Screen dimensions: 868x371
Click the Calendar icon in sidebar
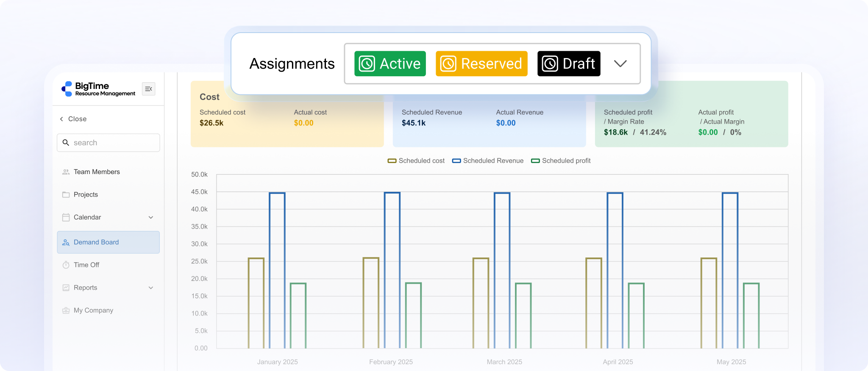[x=66, y=217]
